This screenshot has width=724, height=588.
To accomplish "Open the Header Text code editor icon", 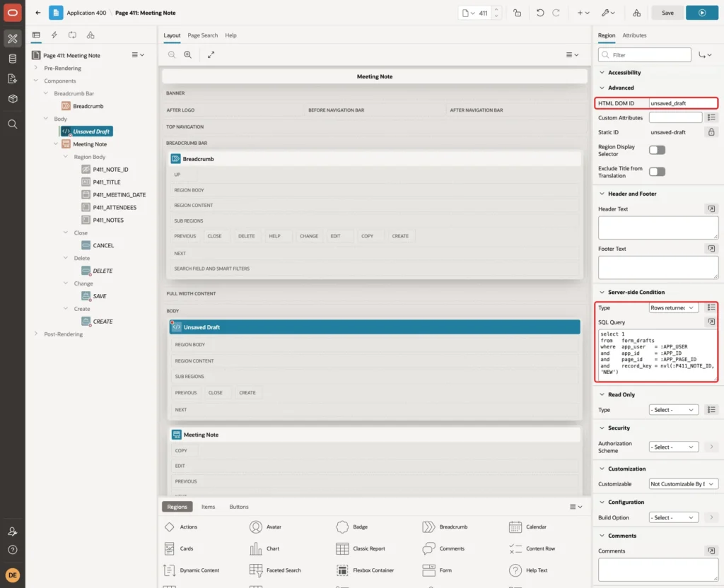I will 711,208.
